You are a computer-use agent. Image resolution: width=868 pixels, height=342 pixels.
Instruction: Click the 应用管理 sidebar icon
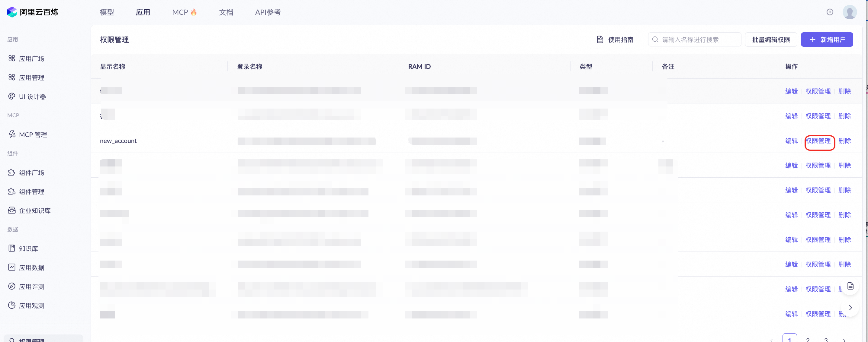[12, 78]
